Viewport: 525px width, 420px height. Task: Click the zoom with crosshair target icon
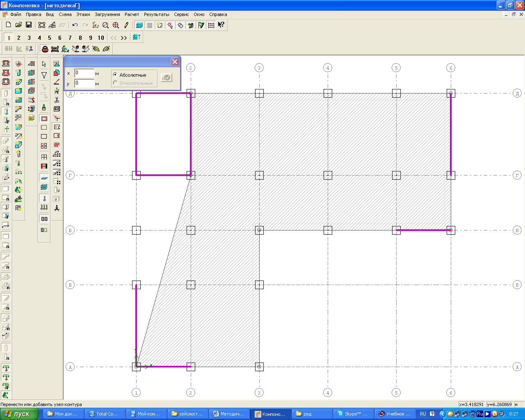click(116, 25)
